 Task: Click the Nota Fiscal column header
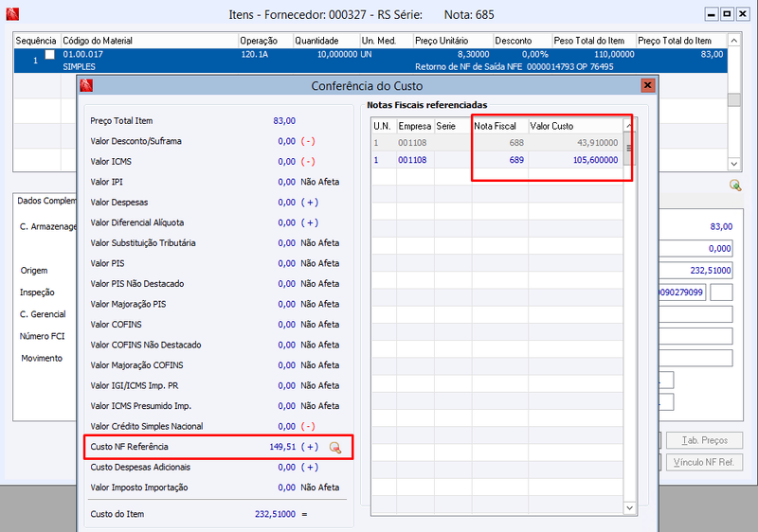coord(500,126)
